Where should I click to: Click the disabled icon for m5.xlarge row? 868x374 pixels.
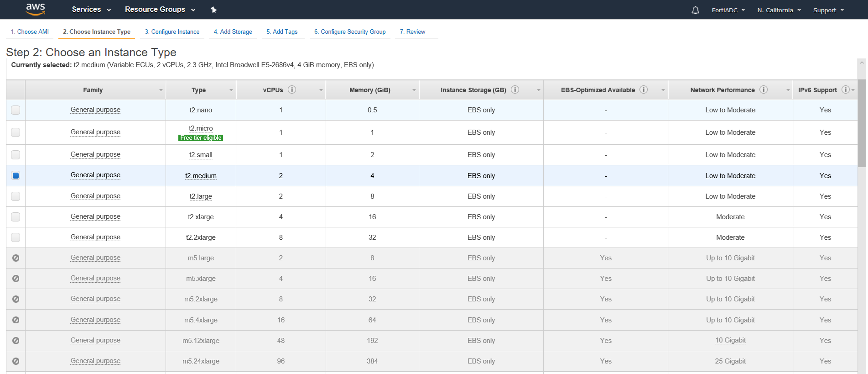point(16,279)
